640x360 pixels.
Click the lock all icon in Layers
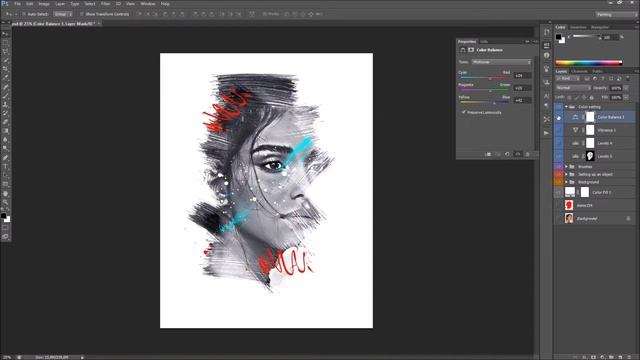click(591, 98)
